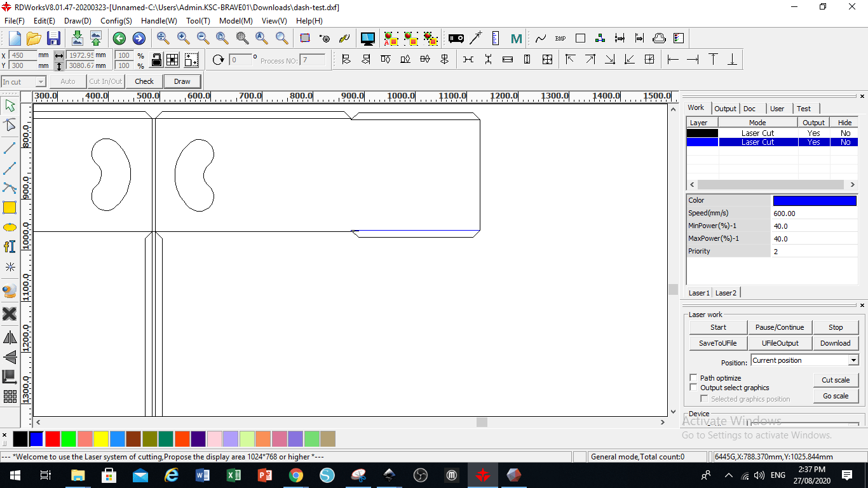Viewport: 868px width, 488px height.
Task: Pick the red color swatch in palette
Action: [x=53, y=439]
